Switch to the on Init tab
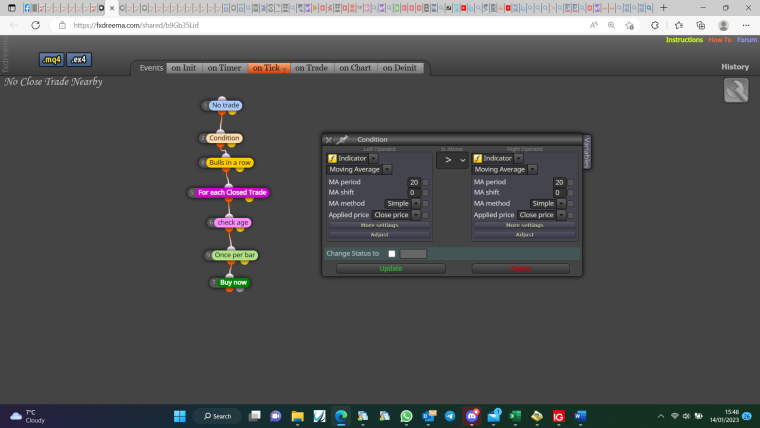Screen dimensions: 760x428 click(x=184, y=68)
